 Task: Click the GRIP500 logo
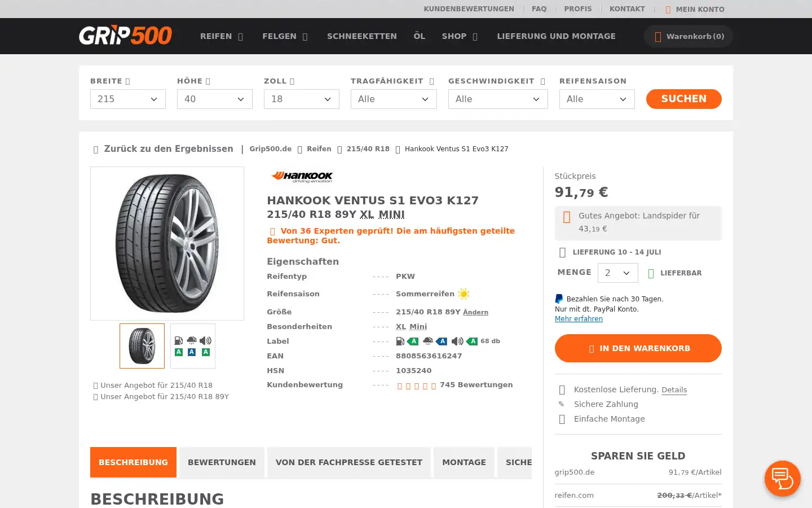[x=125, y=36]
